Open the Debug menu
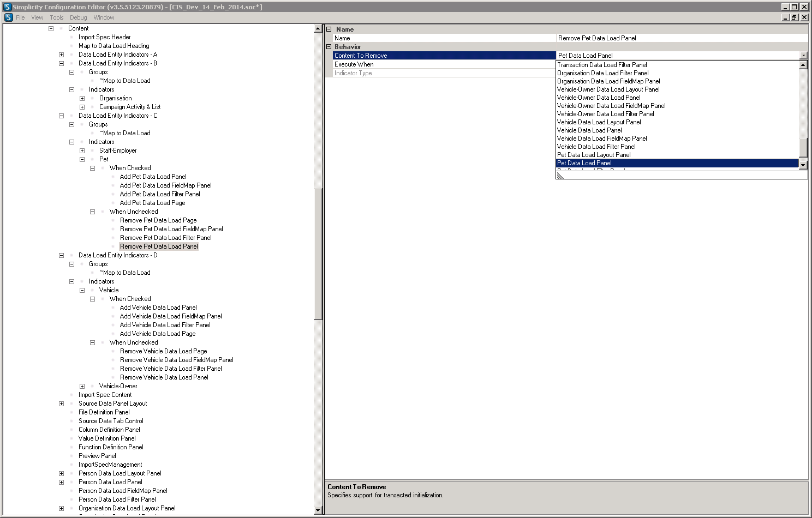The image size is (812, 518). [79, 17]
